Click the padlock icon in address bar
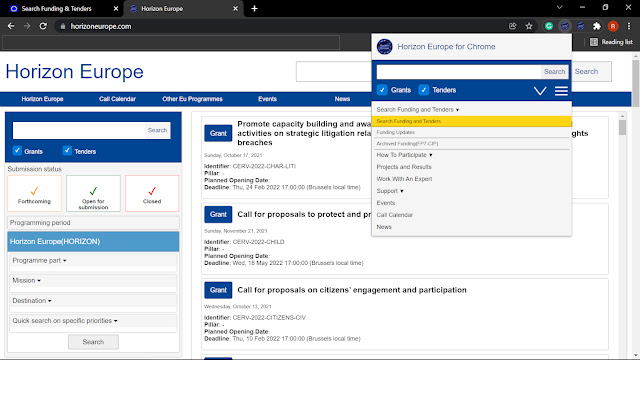The height and width of the screenshot is (400, 640). (x=62, y=27)
